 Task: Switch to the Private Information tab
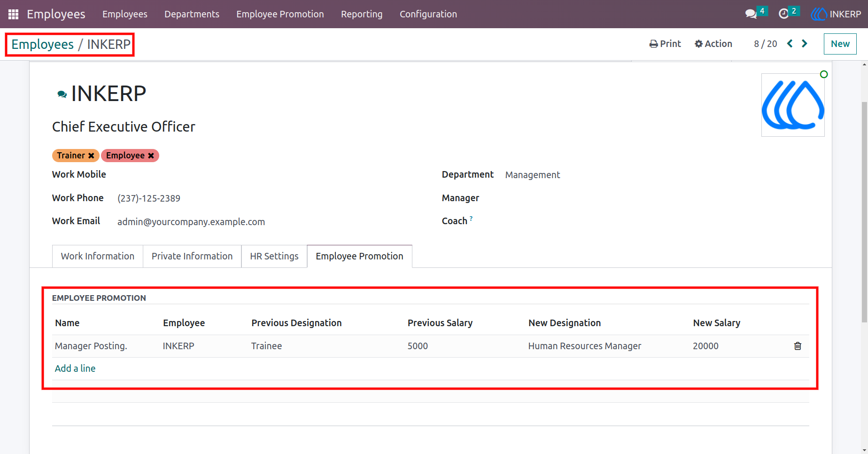[192, 256]
